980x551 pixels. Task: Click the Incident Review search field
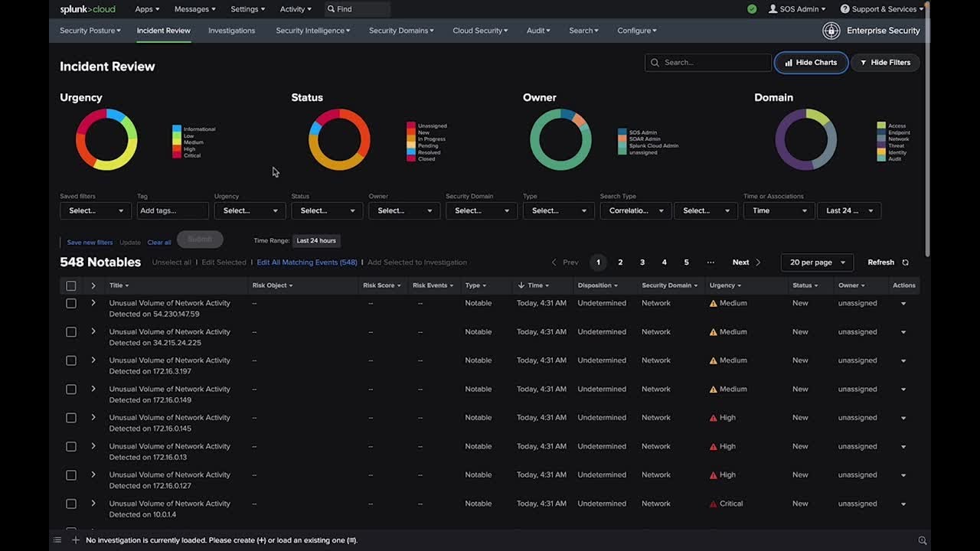click(x=708, y=63)
